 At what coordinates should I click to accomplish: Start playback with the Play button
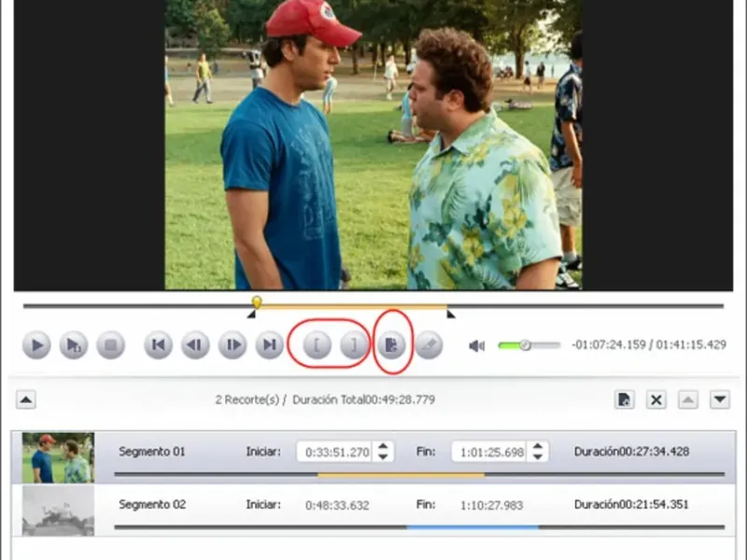click(x=36, y=344)
